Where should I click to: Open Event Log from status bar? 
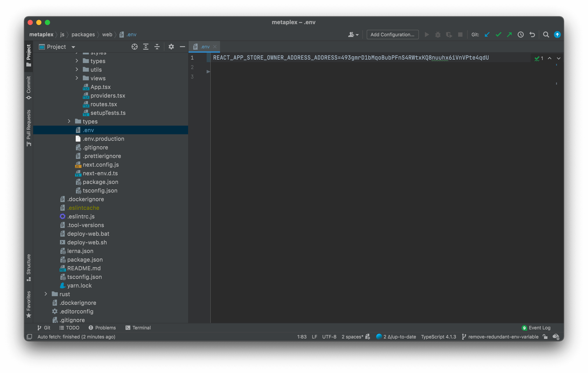pyautogui.click(x=536, y=328)
